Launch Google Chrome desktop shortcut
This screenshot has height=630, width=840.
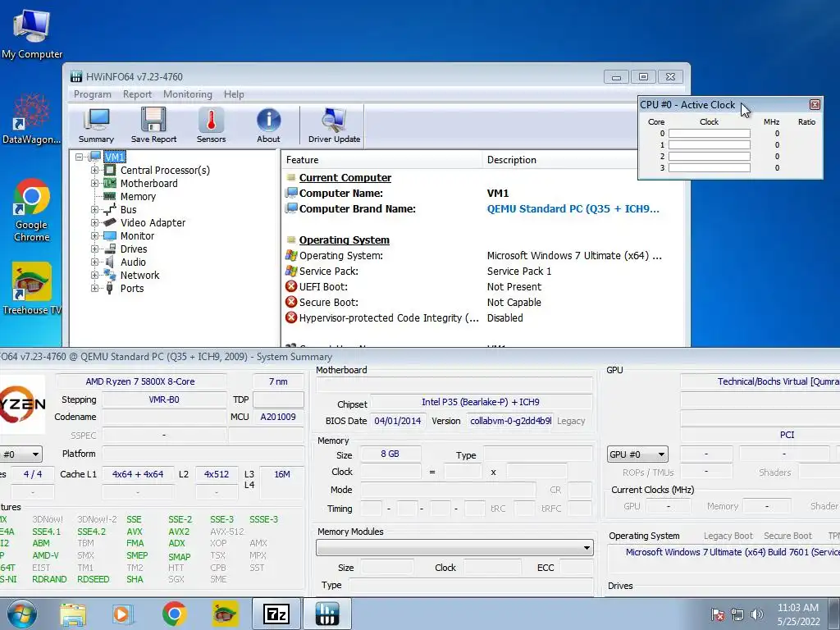click(x=32, y=210)
